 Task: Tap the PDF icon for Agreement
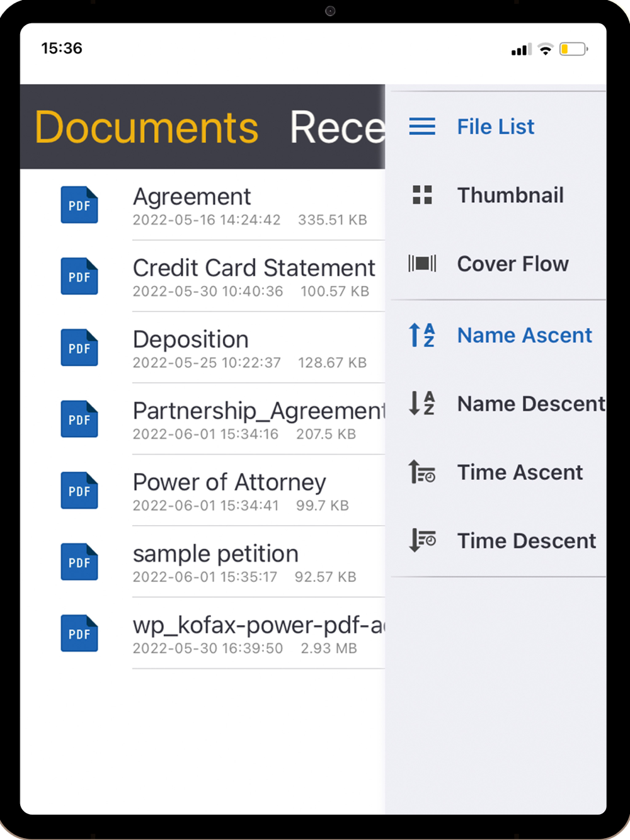tap(79, 205)
